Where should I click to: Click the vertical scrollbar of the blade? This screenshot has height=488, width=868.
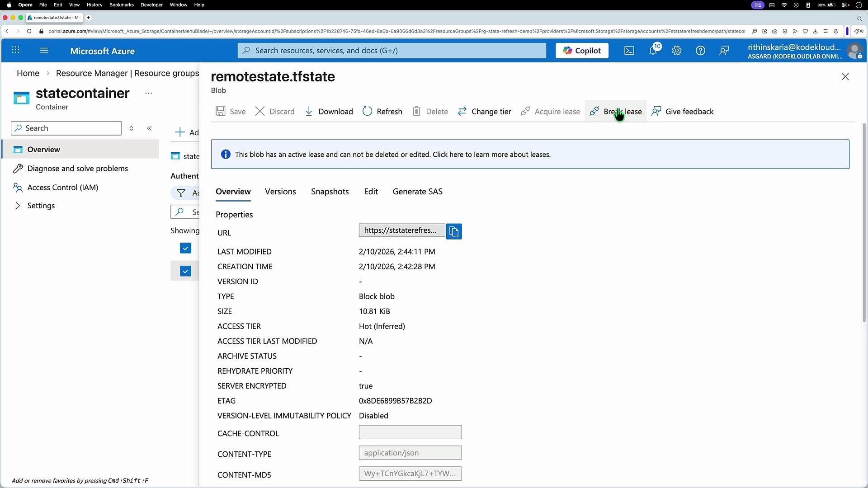point(864,222)
